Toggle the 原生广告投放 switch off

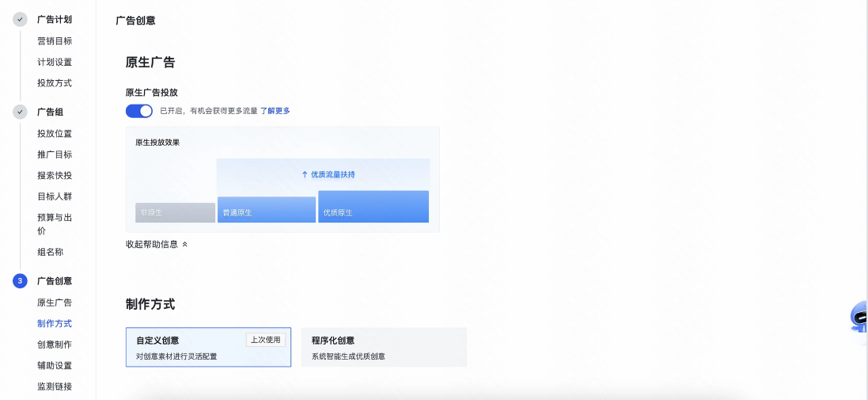[x=139, y=111]
